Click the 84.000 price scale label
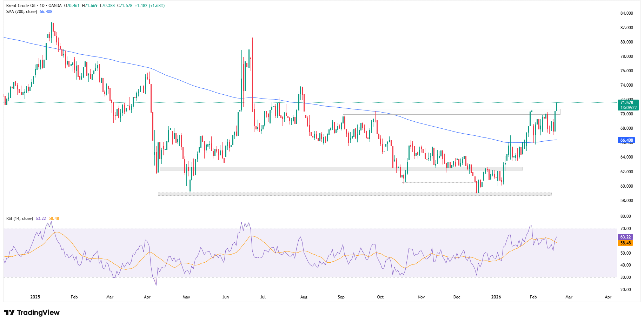Image resolution: width=644 pixels, height=323 pixels. (x=626, y=13)
